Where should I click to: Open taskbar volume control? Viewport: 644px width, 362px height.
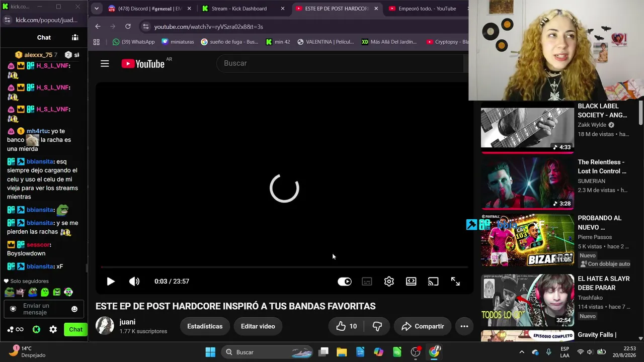589,352
